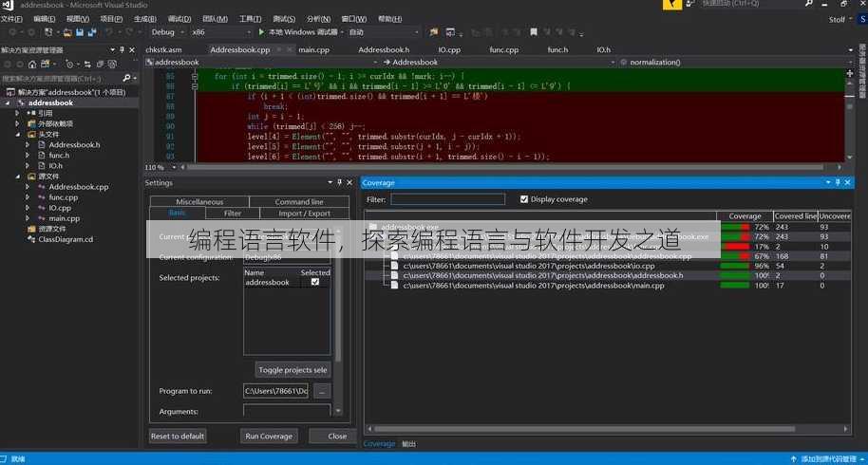Click the split editor icon above vertical scrollbar

click(x=850, y=73)
